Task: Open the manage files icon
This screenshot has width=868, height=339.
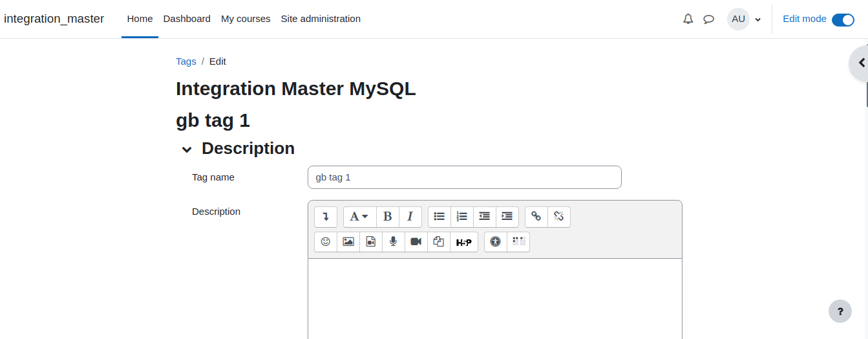Action: pyautogui.click(x=439, y=242)
